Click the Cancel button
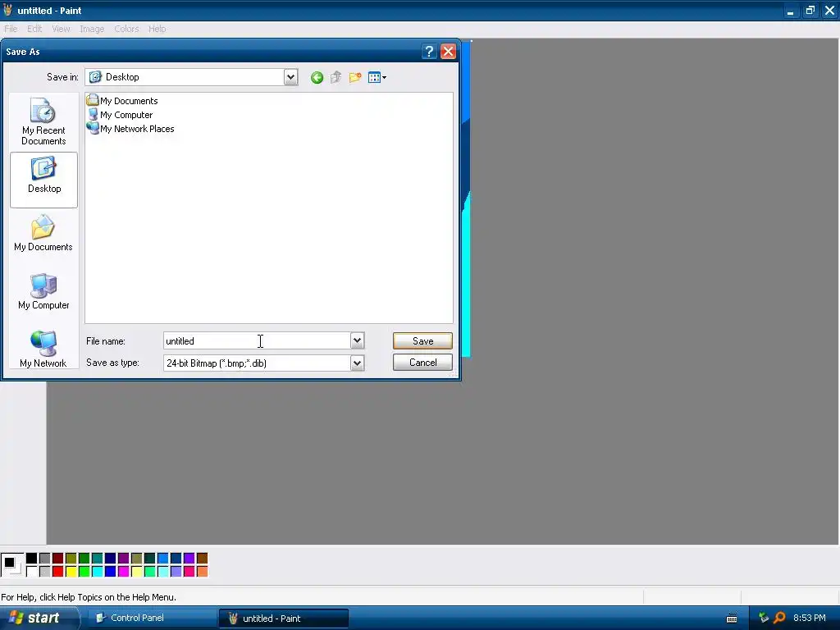Viewport: 840px width, 630px height. pos(422,362)
